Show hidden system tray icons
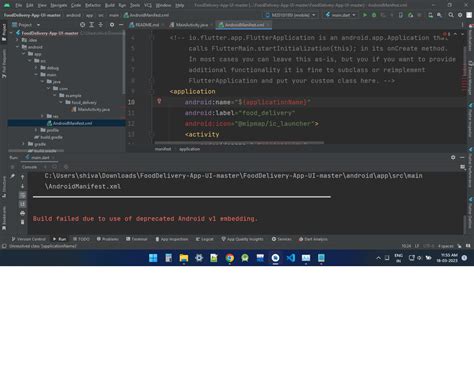The height and width of the screenshot is (384, 474). pos(378,258)
